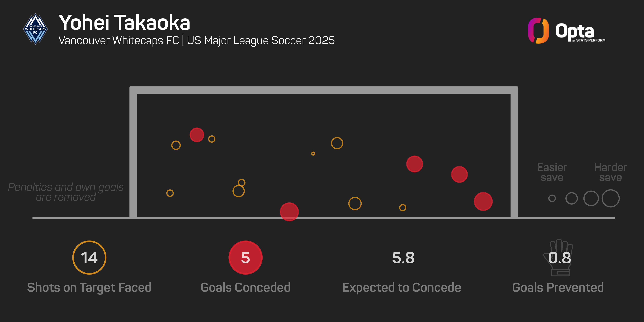
Task: Click the "Easier save" legend label
Action: (x=552, y=172)
